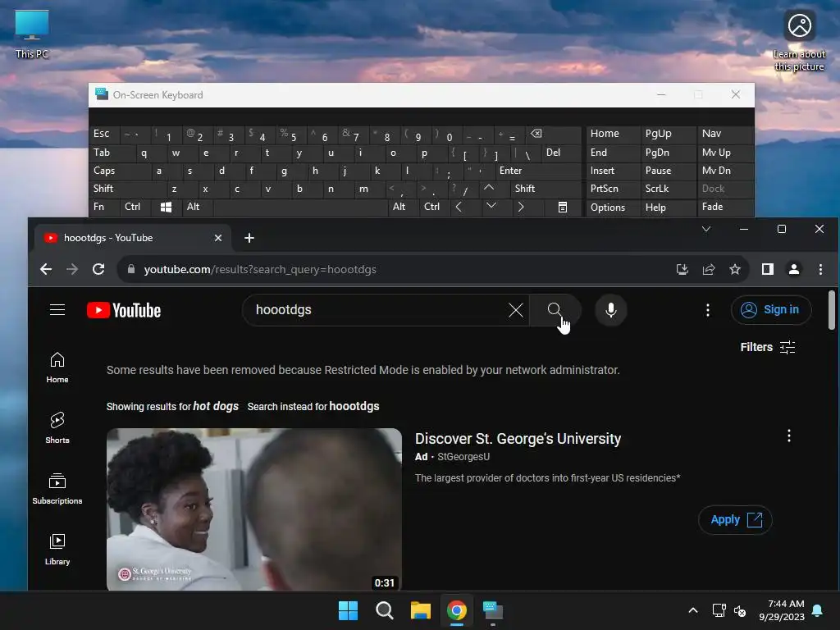Open the StGeorgesU channel name
This screenshot has height=630, width=840.
click(463, 456)
